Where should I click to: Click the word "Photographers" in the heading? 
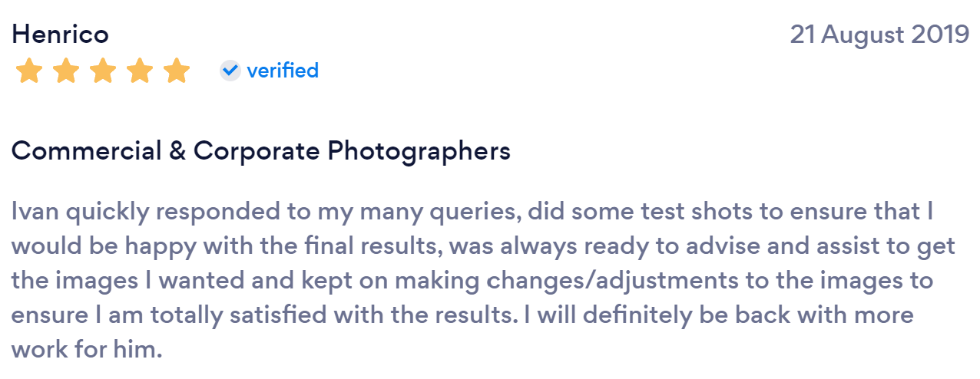pyautogui.click(x=419, y=150)
